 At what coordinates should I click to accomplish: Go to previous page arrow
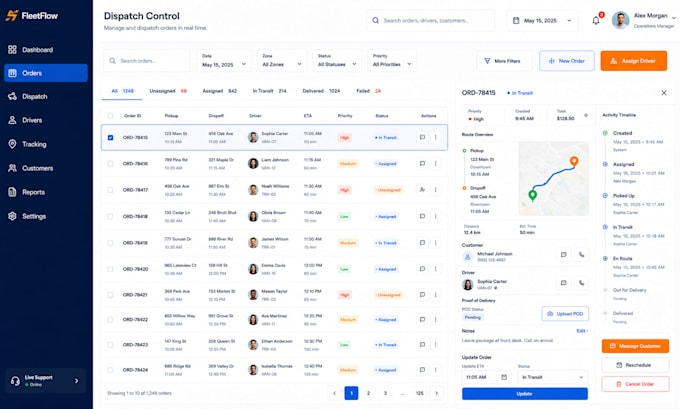(x=334, y=393)
